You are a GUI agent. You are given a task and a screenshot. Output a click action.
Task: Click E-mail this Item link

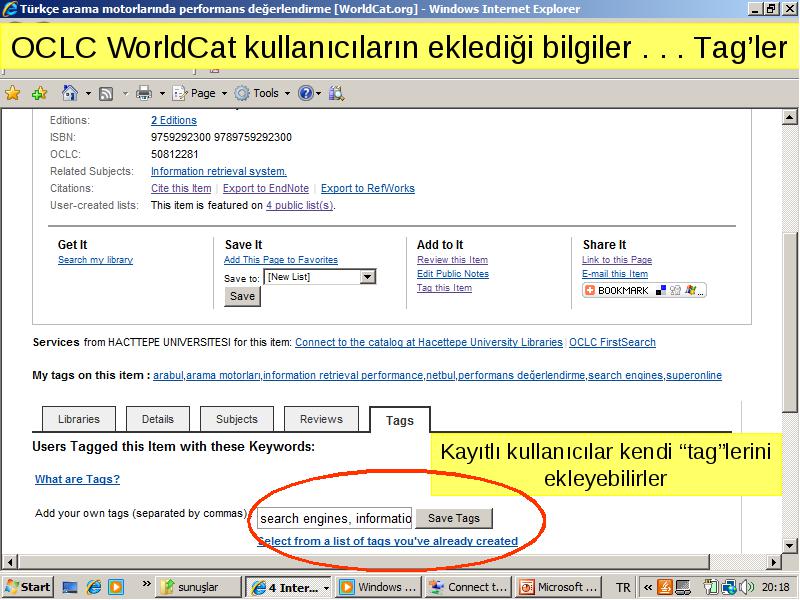pyautogui.click(x=615, y=274)
